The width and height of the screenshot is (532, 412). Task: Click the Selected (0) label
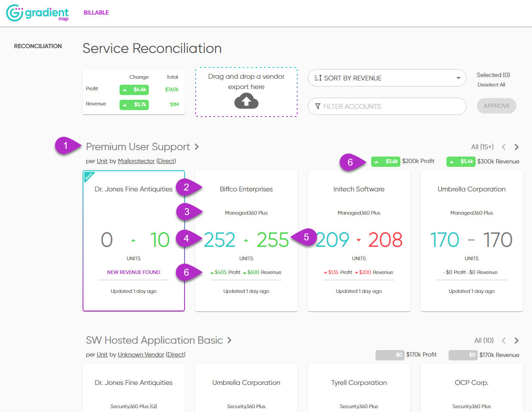[x=493, y=75]
